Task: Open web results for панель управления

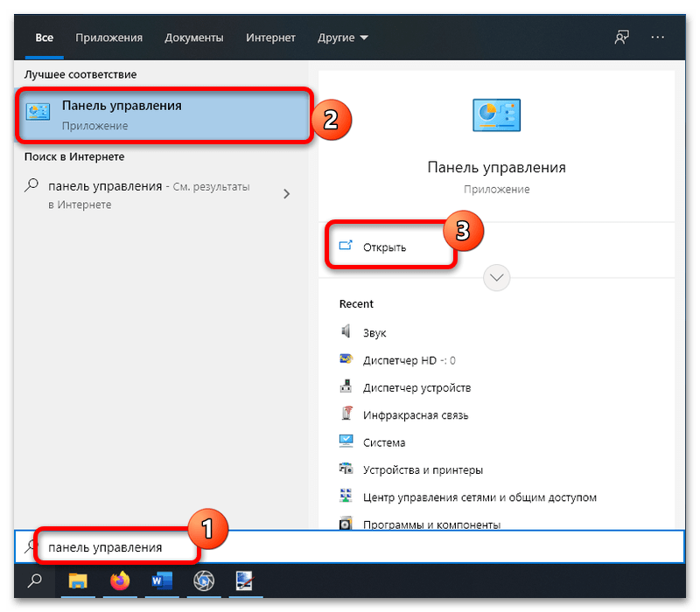Action: click(149, 195)
